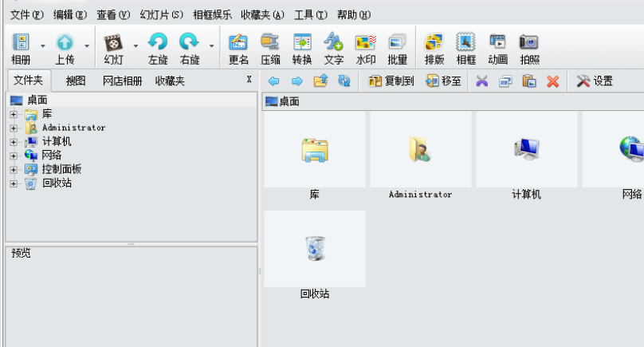The height and width of the screenshot is (347, 644).
Task: Expand the 库 tree node
Action: pyautogui.click(x=14, y=114)
